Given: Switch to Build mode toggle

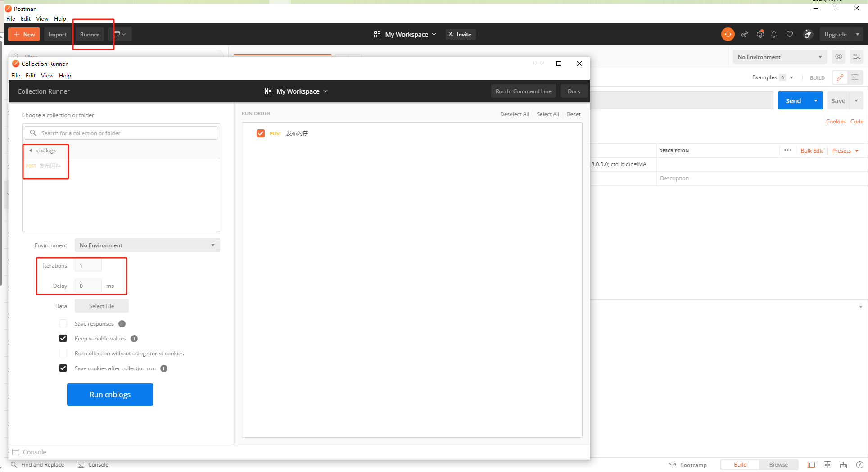Looking at the screenshot, I should pos(740,465).
